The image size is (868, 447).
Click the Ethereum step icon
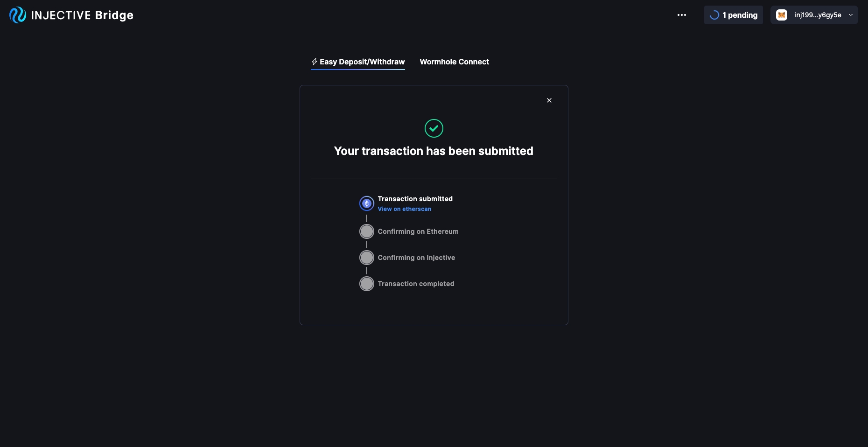tap(367, 203)
